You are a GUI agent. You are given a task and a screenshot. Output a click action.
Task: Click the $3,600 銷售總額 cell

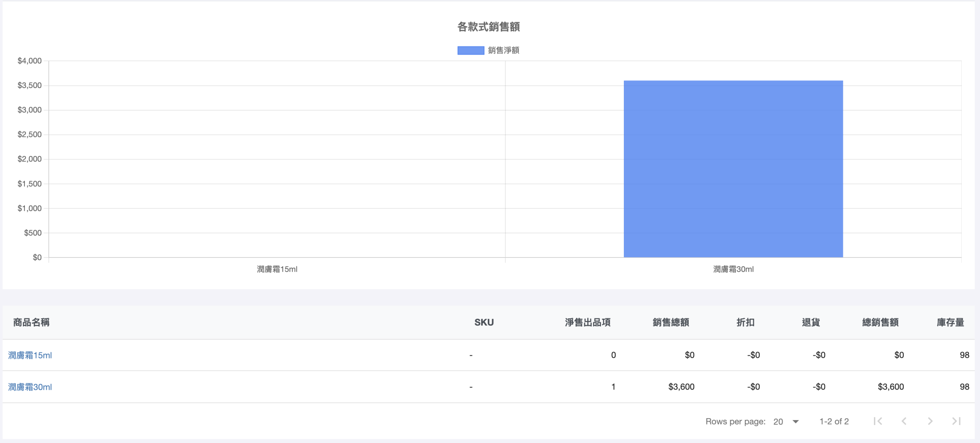[x=681, y=387]
